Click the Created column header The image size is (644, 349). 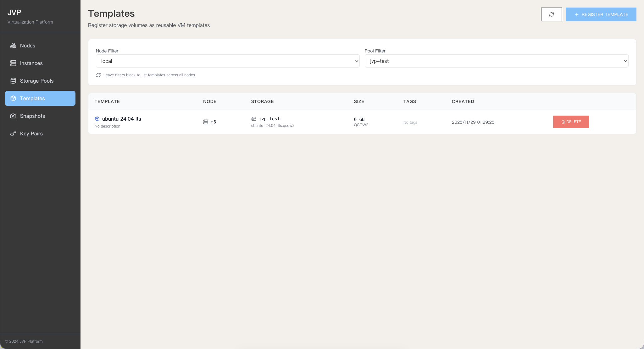[x=463, y=101]
